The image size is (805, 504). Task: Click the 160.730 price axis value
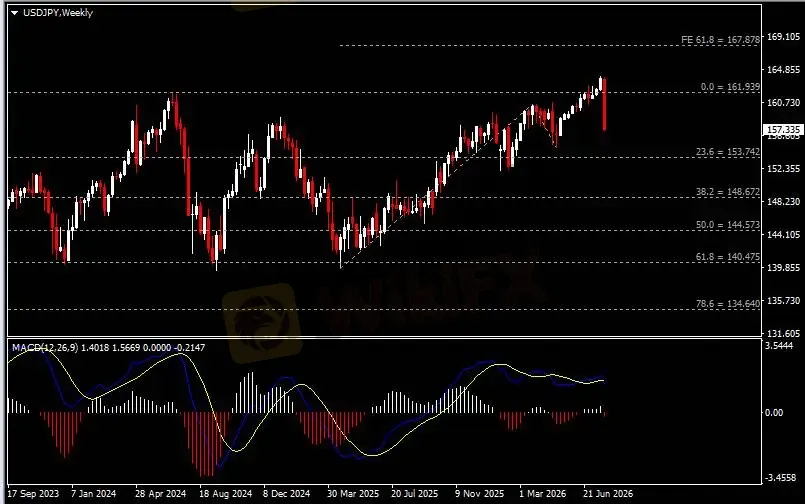pos(783,103)
